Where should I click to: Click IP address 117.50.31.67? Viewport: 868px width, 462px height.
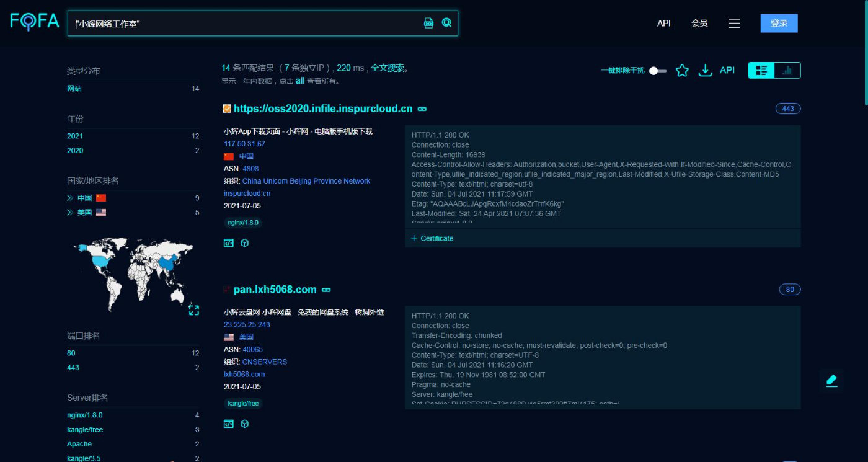tap(244, 144)
